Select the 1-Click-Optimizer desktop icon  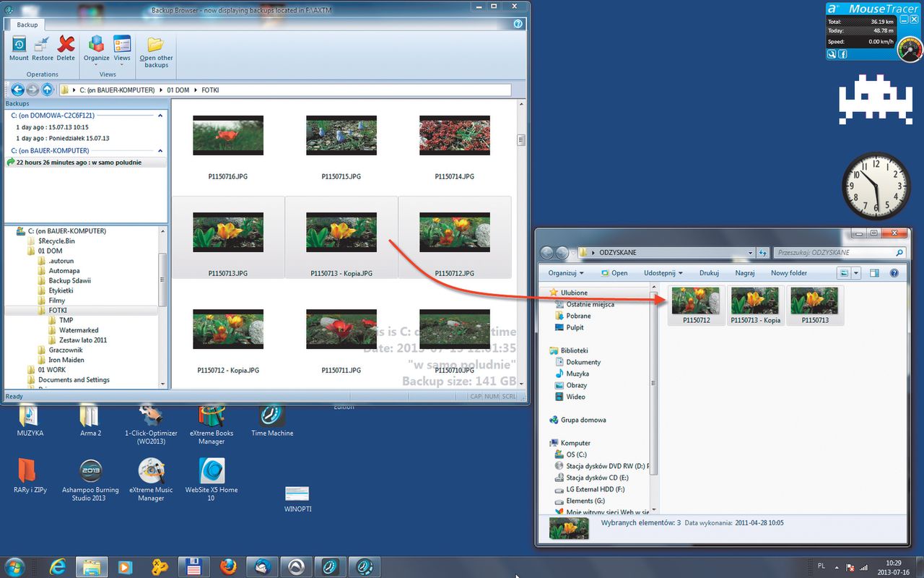(x=151, y=426)
